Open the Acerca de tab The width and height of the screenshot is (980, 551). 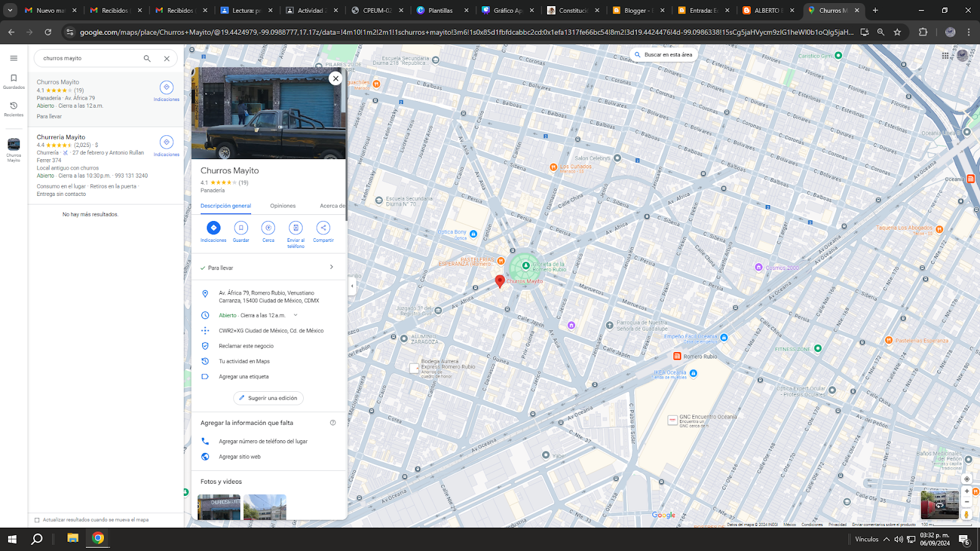pyautogui.click(x=332, y=206)
